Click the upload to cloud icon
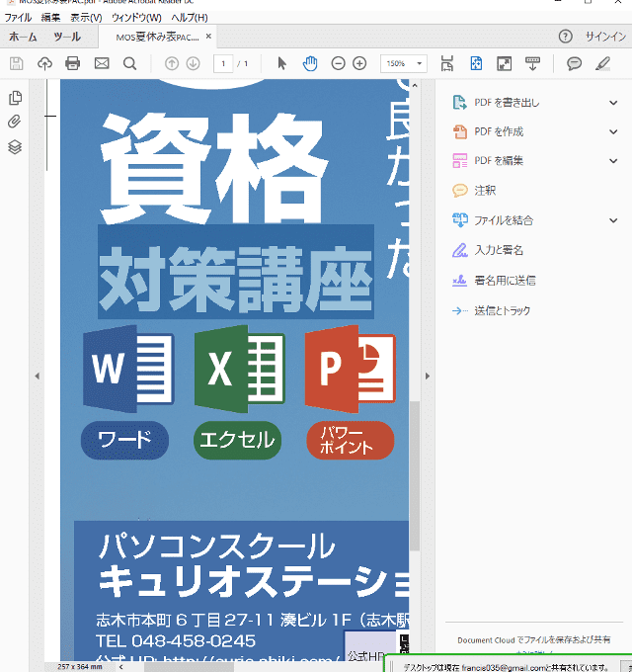Image resolution: width=632 pixels, height=672 pixels. coord(44,64)
